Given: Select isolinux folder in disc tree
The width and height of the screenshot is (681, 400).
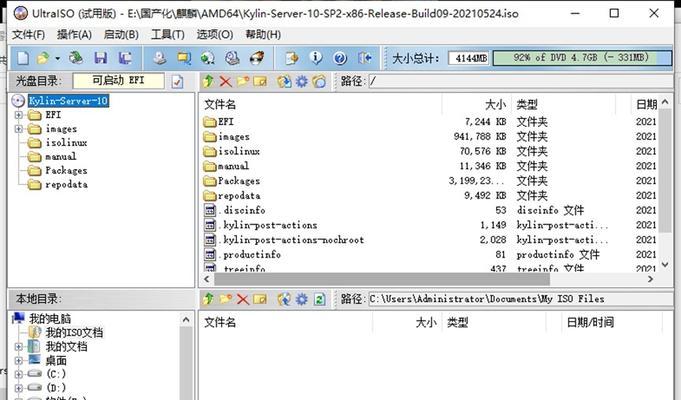Looking at the screenshot, I should (66, 142).
